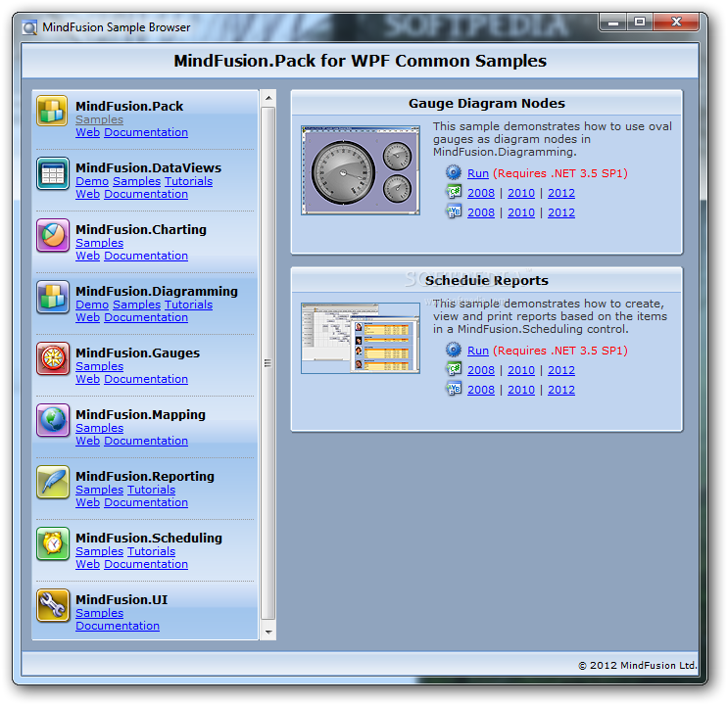Screen dimensions: 728x705
Task: Open MindFusion.Mapping Samples link
Action: pos(99,428)
